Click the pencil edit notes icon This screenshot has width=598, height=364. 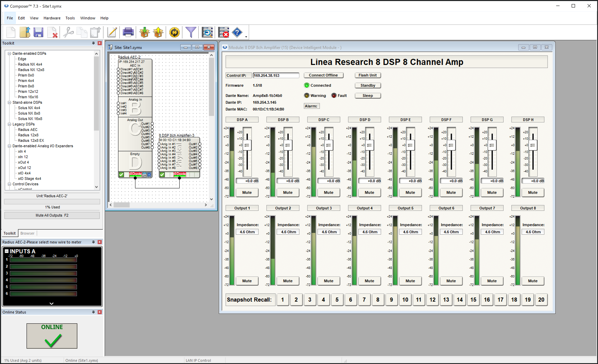point(112,32)
